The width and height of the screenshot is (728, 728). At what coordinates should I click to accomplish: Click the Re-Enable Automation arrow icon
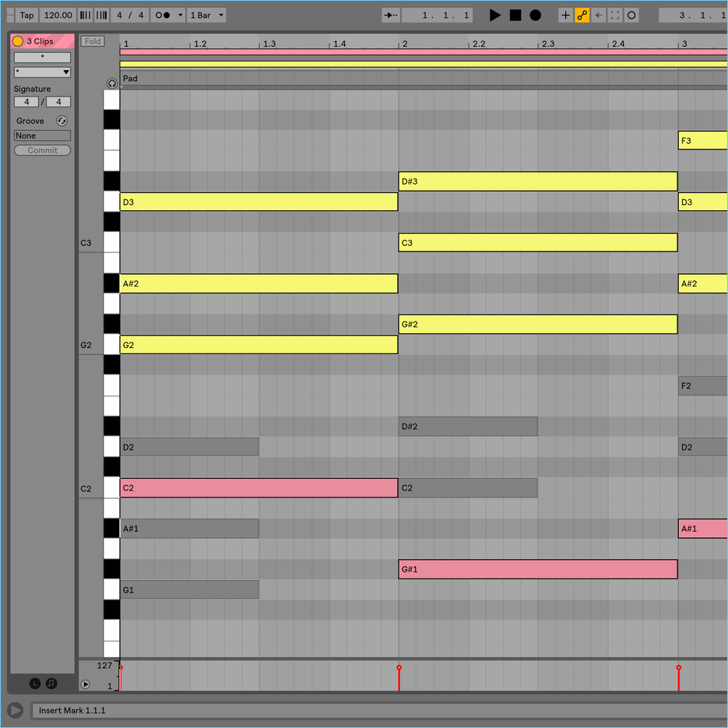coord(599,16)
